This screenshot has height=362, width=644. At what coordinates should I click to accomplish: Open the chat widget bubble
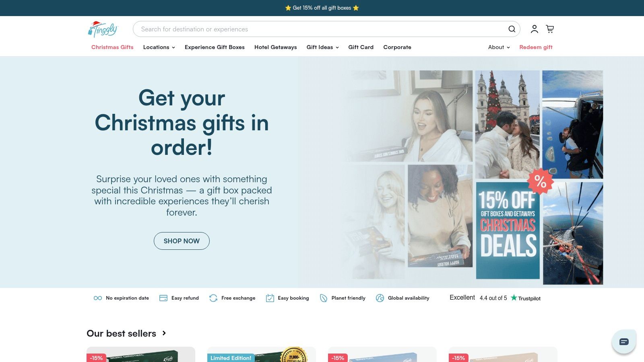click(x=624, y=341)
